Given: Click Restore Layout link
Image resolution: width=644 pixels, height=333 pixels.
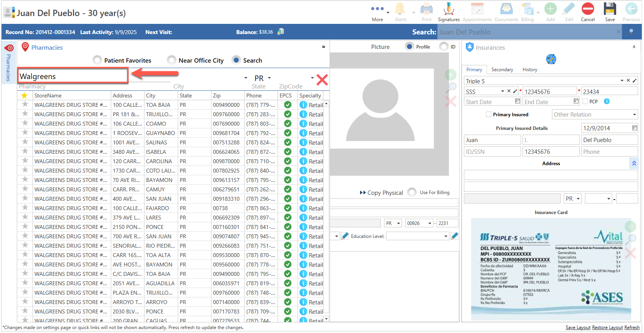Looking at the screenshot, I should pos(607,328).
